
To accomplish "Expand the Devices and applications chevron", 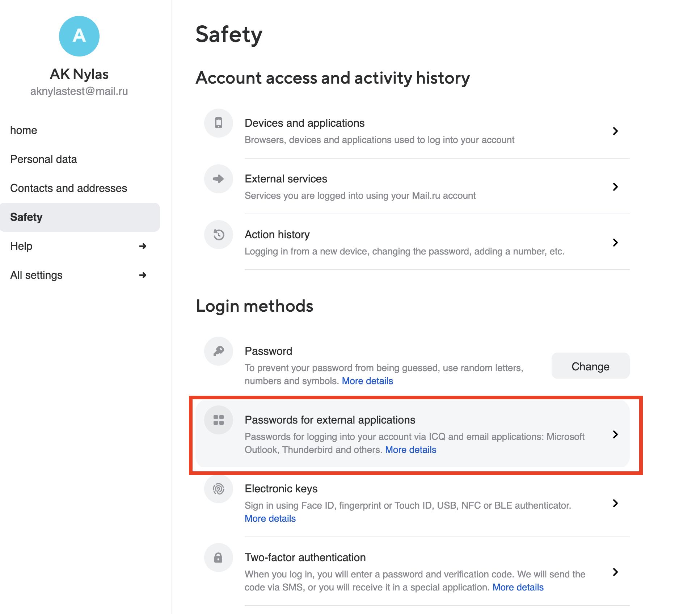I will tap(615, 131).
